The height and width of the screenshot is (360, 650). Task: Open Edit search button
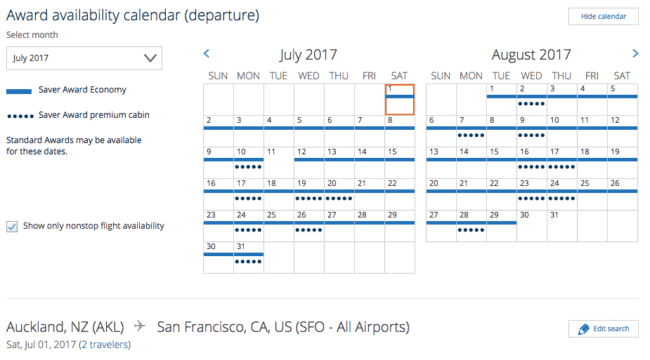click(x=603, y=329)
